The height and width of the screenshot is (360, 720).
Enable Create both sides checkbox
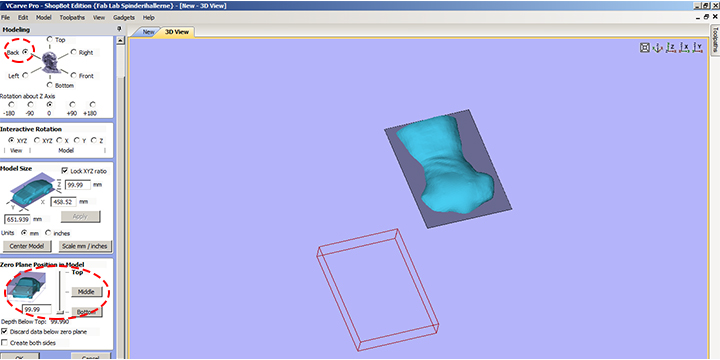click(x=5, y=343)
